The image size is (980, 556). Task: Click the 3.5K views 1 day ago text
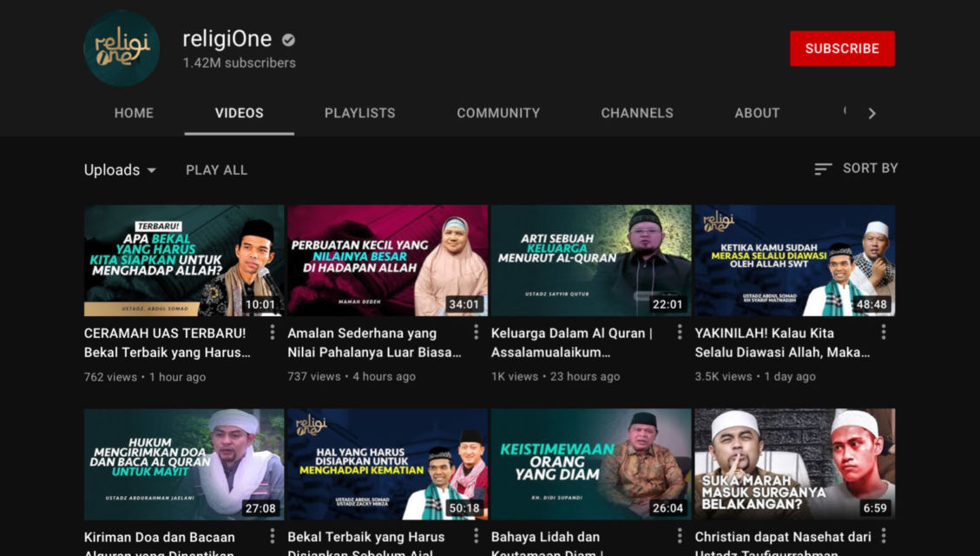[x=755, y=376]
